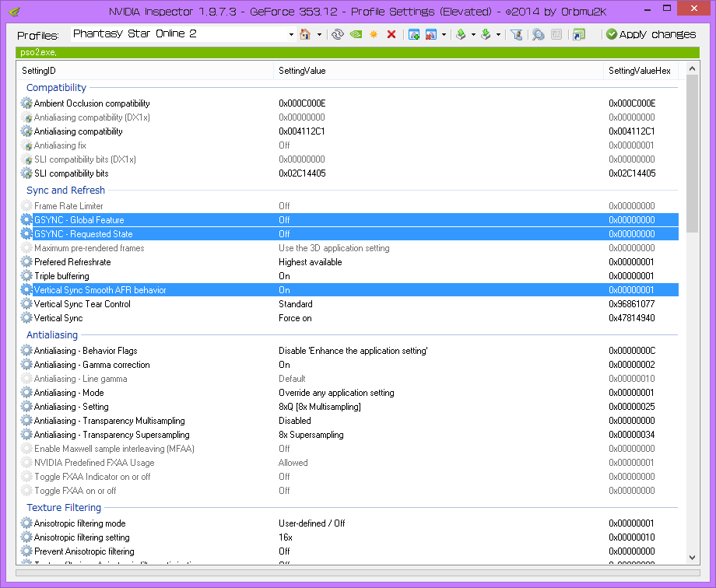Click the 'Force on' Vertical Sync value
716x588 pixels.
coord(295,318)
